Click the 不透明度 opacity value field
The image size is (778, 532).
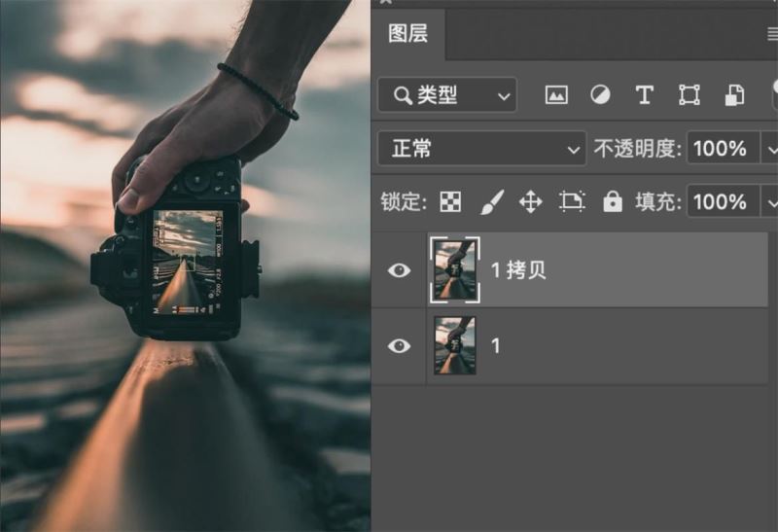(x=724, y=149)
